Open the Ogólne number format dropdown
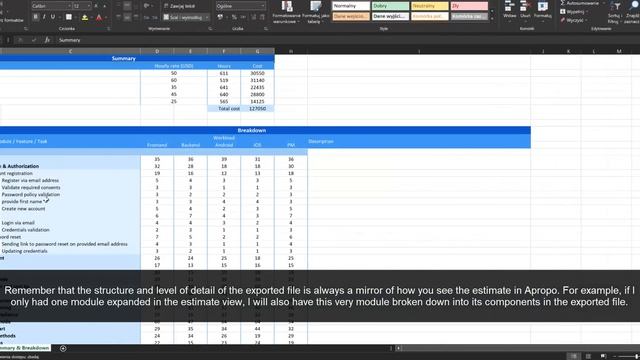This screenshot has width=640, height=360. (262, 6)
